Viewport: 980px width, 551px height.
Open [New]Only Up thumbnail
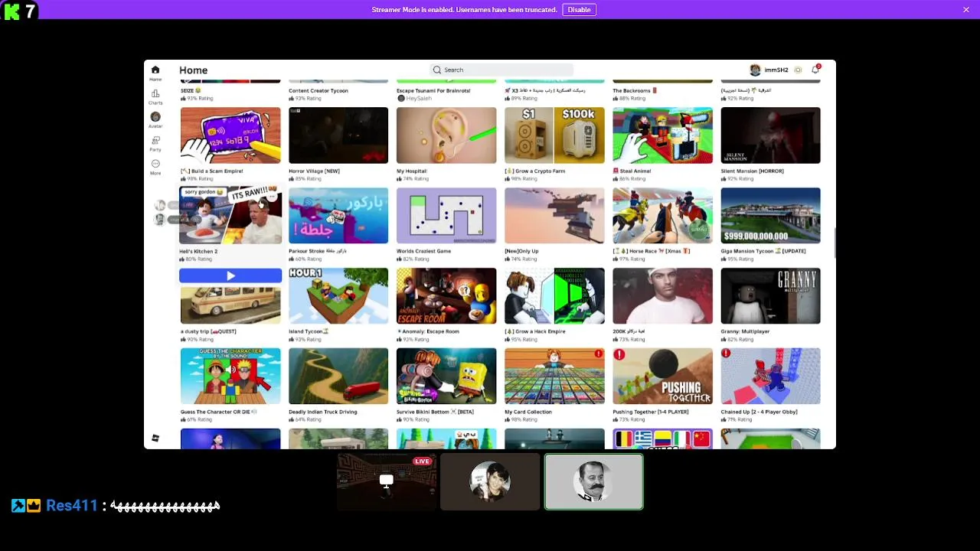[x=554, y=216]
